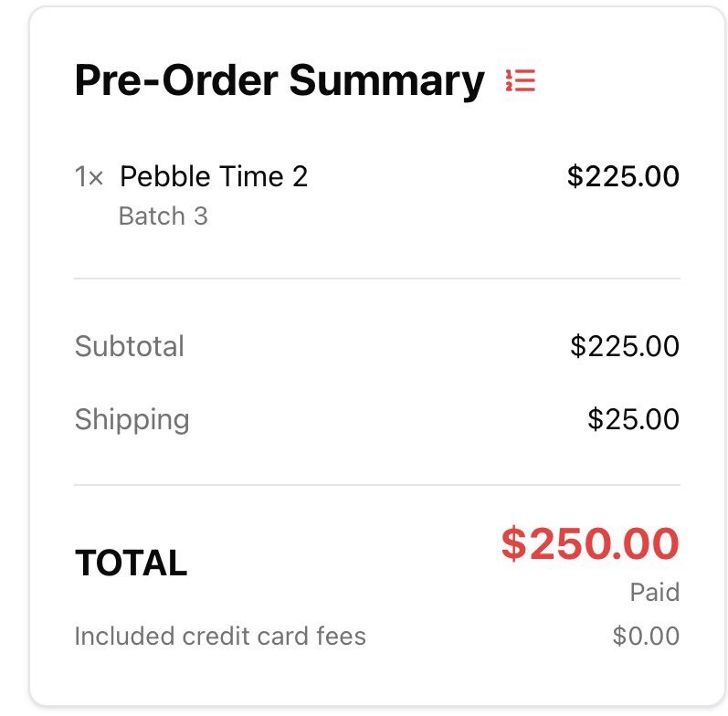This screenshot has width=728, height=716.
Task: Click the Shipping label
Action: [132, 419]
